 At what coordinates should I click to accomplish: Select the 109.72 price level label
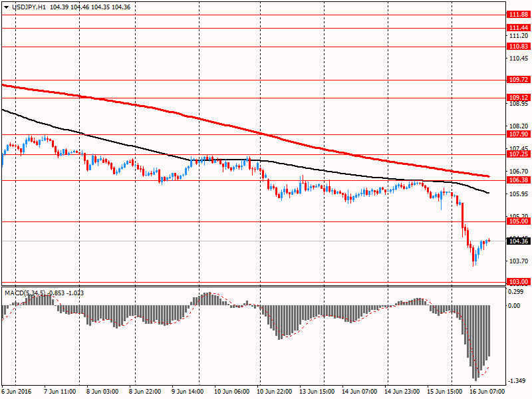click(519, 80)
